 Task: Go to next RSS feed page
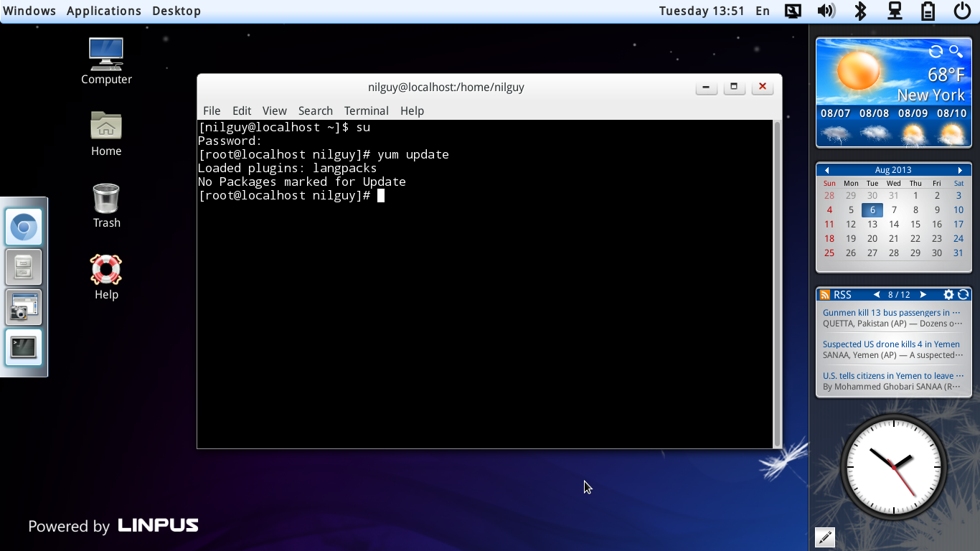click(x=923, y=294)
